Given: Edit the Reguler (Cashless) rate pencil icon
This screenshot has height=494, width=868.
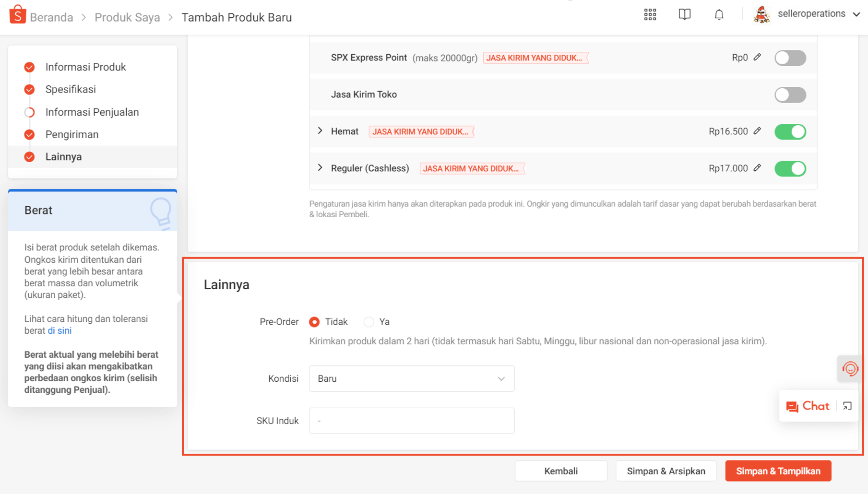Looking at the screenshot, I should (x=757, y=168).
